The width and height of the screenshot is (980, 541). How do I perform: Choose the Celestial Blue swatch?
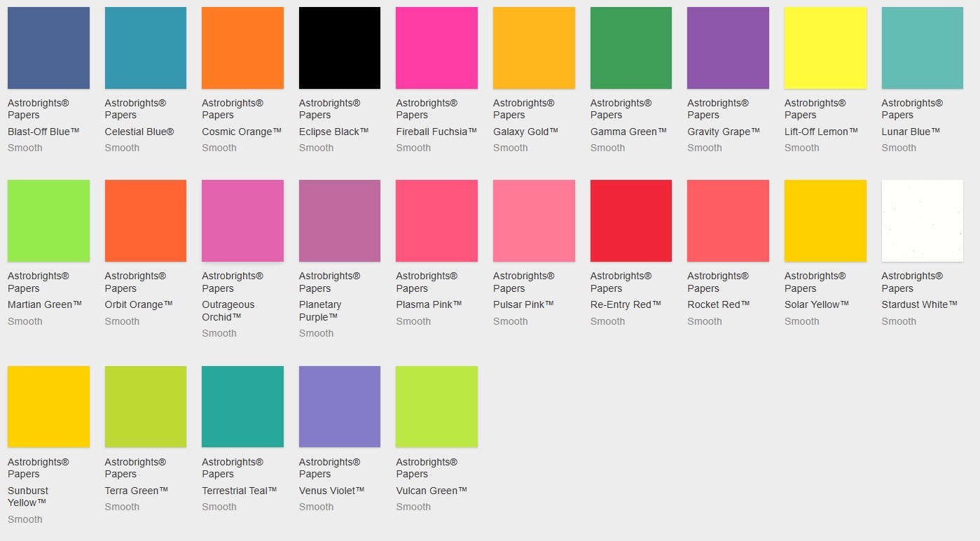tap(146, 48)
